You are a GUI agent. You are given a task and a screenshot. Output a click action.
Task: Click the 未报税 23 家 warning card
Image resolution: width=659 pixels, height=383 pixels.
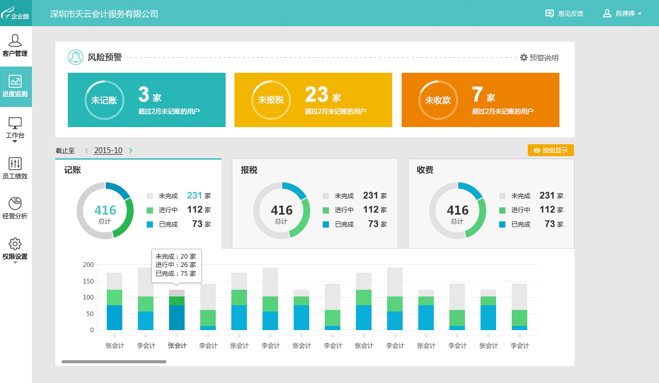tap(313, 100)
